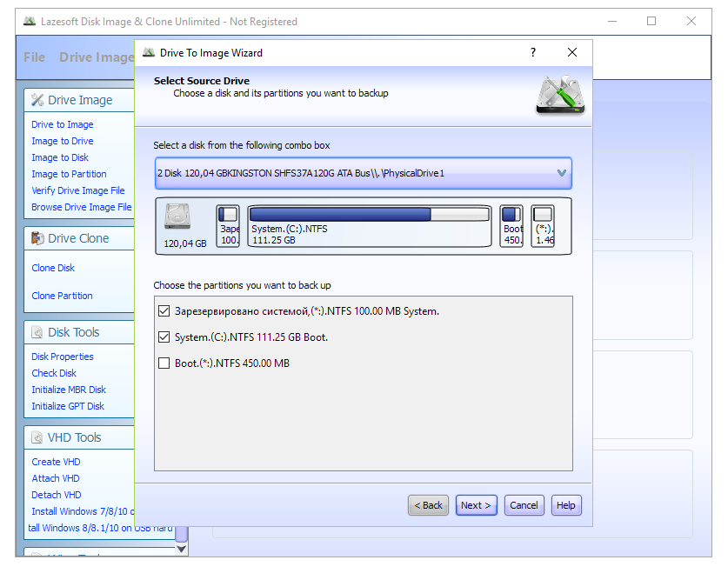The width and height of the screenshot is (728, 580).
Task: Select the 100 MB reserved partition block
Action: (228, 226)
